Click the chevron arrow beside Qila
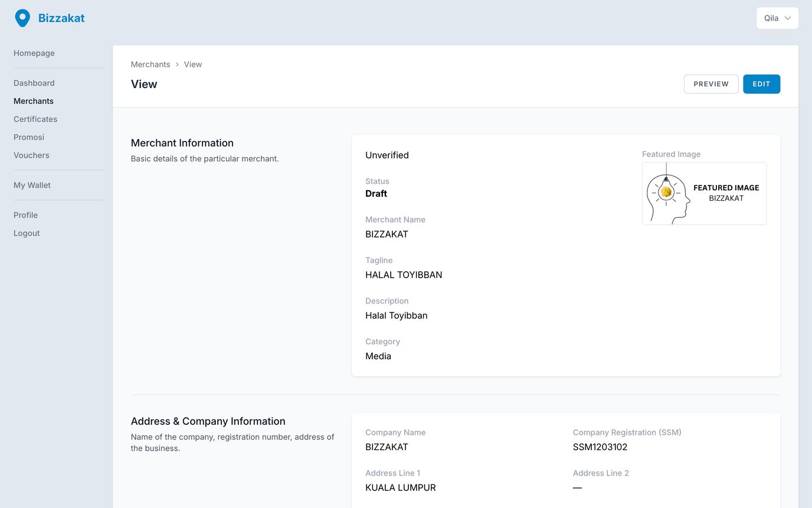 pyautogui.click(x=788, y=18)
